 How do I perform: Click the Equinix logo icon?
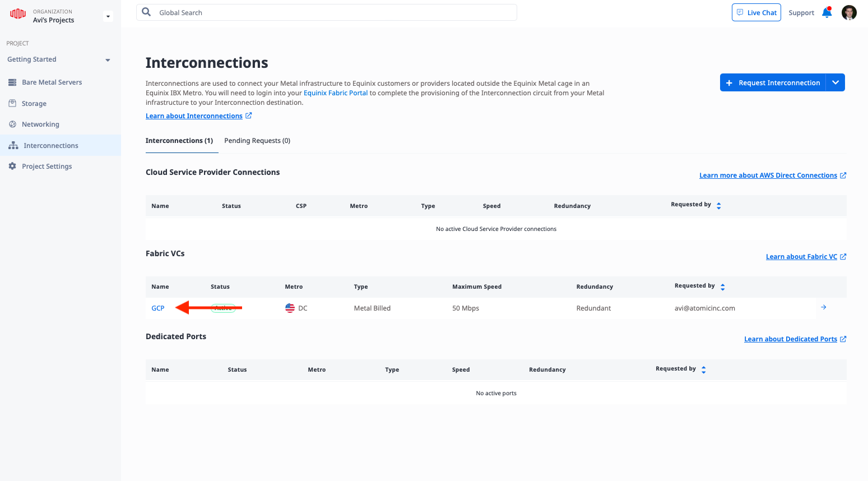[18, 13]
